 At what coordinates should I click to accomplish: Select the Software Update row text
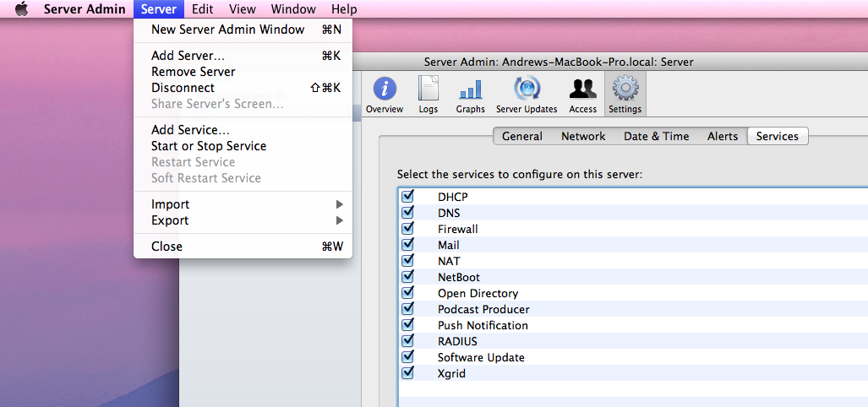coord(481,358)
